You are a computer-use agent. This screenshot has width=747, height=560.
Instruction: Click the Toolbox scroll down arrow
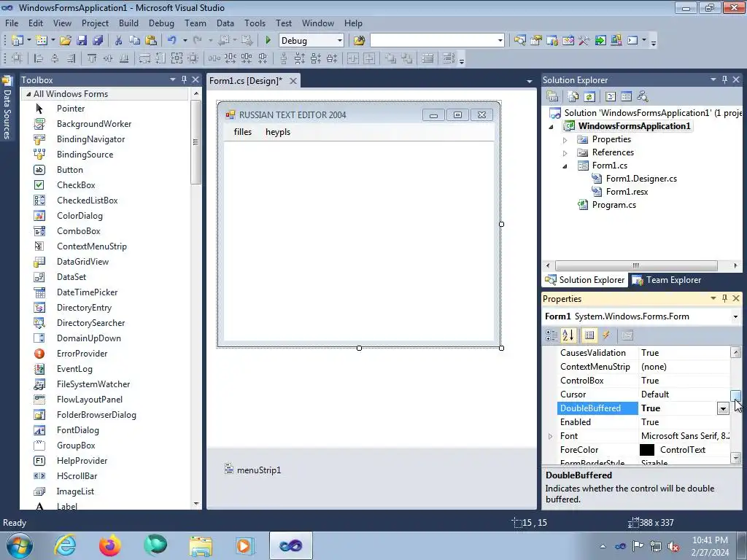click(196, 503)
